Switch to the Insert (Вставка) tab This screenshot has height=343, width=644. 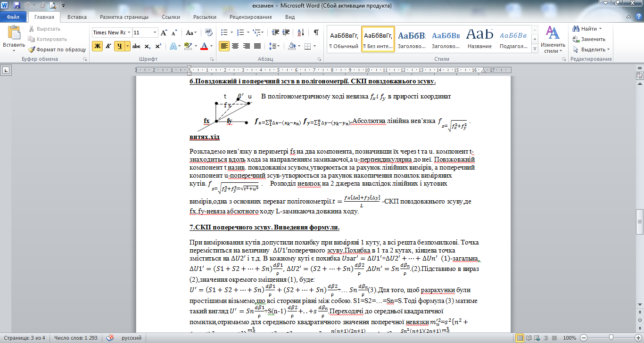coord(77,17)
